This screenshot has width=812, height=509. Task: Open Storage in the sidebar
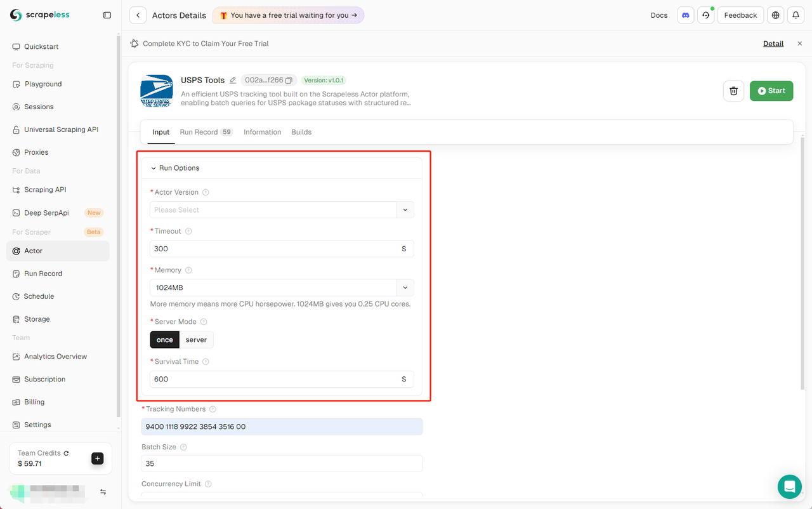[x=58, y=320]
